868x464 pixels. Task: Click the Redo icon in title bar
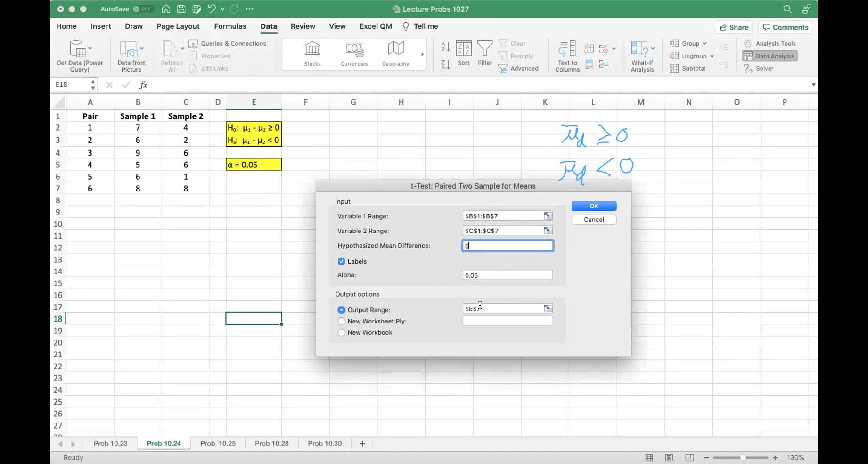pyautogui.click(x=235, y=9)
